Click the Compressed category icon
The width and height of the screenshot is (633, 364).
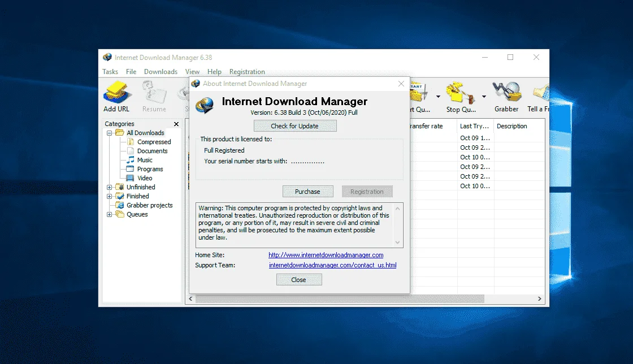point(131,142)
